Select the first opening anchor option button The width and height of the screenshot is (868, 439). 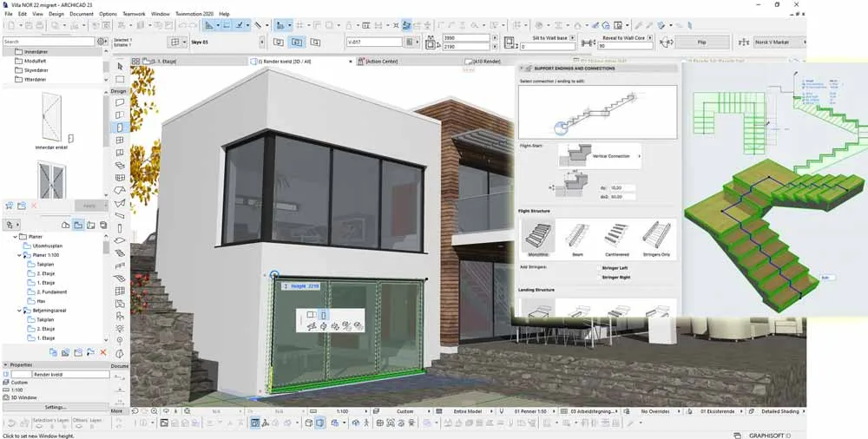(x=279, y=42)
